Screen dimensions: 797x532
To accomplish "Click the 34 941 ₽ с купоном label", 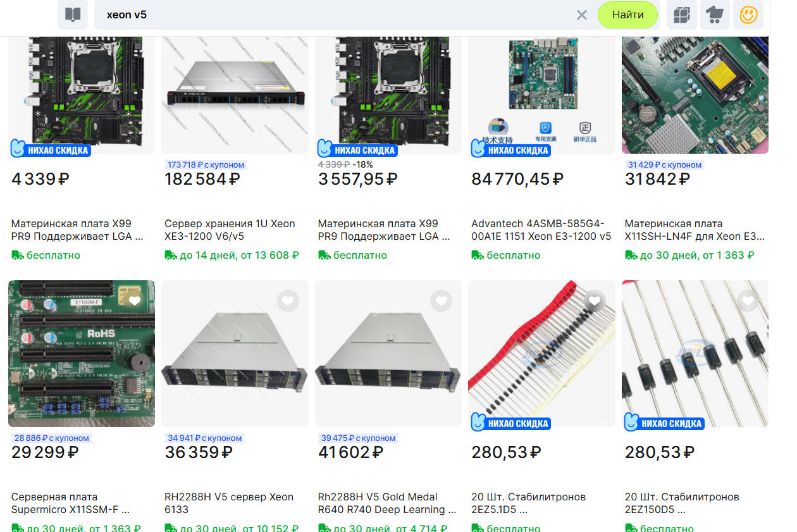I will pos(204,438).
